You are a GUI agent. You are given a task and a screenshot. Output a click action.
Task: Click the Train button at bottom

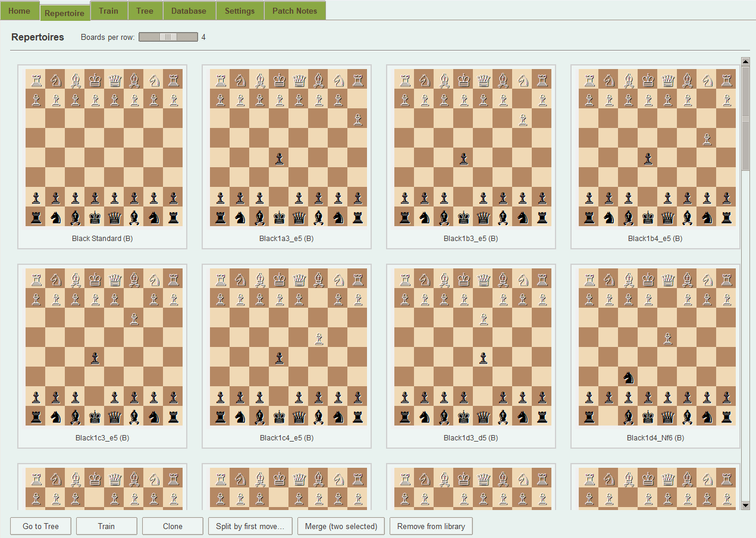tap(106, 526)
